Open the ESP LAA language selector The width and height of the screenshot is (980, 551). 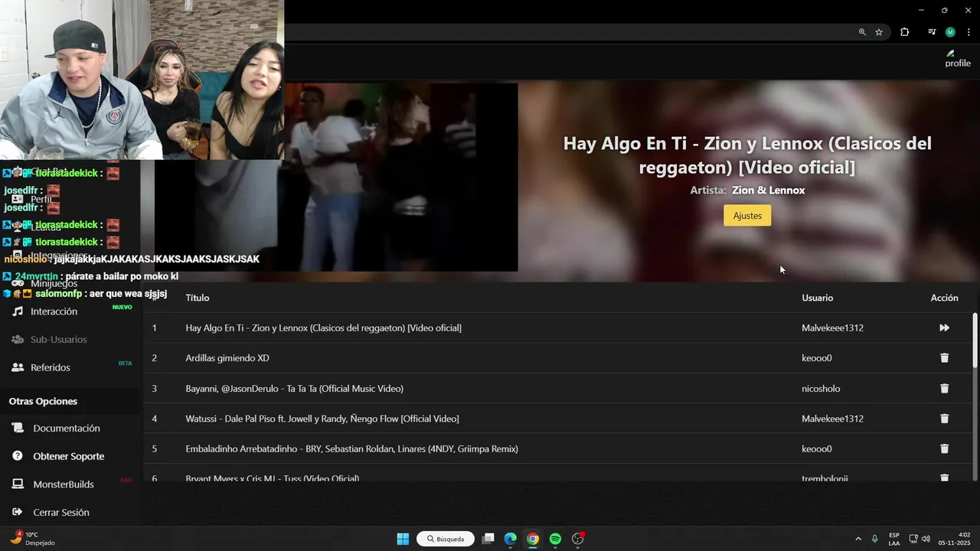894,539
